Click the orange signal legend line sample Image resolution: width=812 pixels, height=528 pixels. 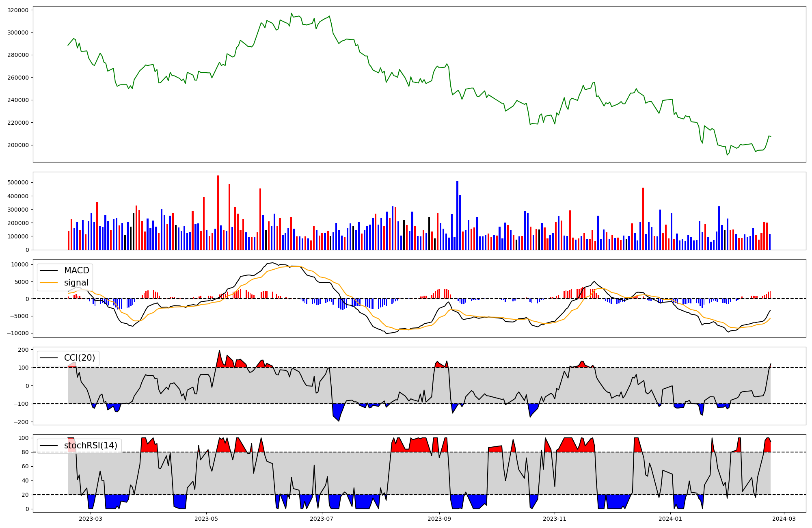coord(50,283)
